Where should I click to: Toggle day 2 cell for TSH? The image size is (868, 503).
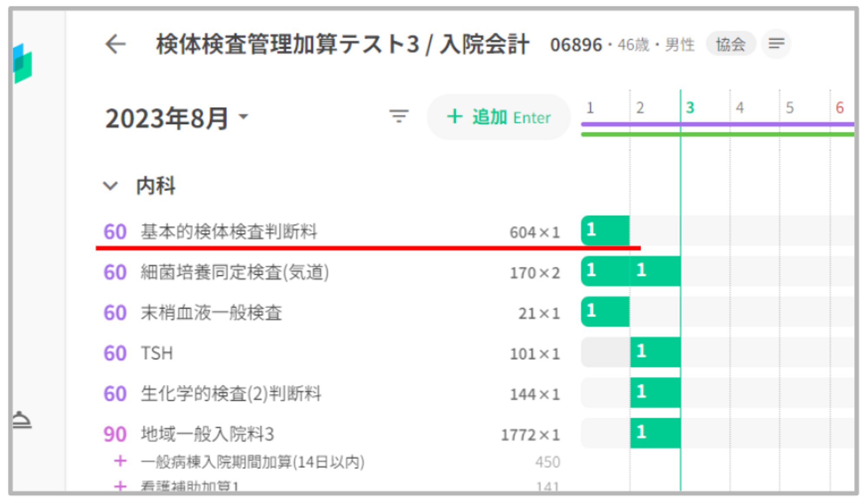tap(655, 352)
